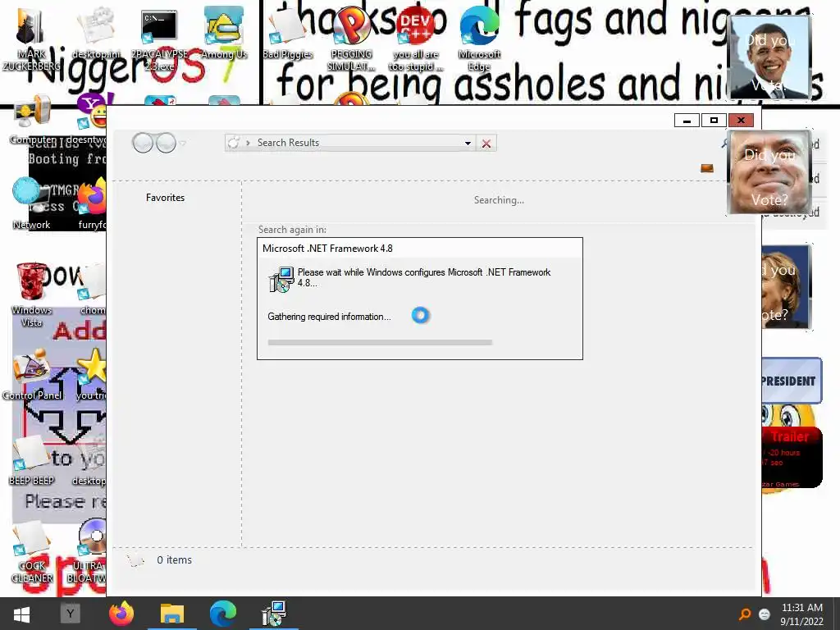Expand the address bar history dropdown arrow

[x=468, y=143]
